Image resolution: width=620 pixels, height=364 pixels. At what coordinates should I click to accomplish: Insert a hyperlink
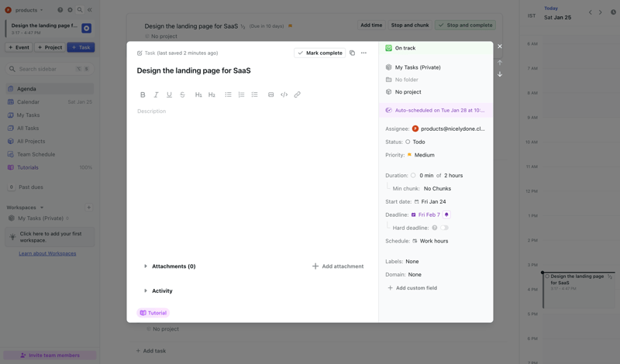[x=298, y=94]
